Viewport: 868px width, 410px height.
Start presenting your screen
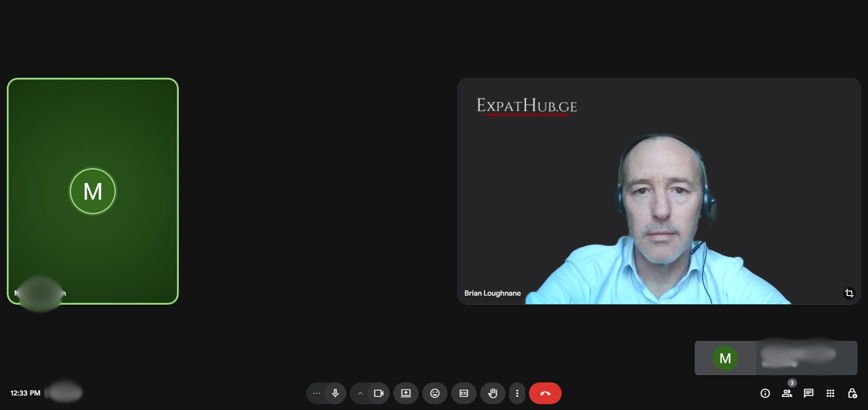pyautogui.click(x=406, y=393)
